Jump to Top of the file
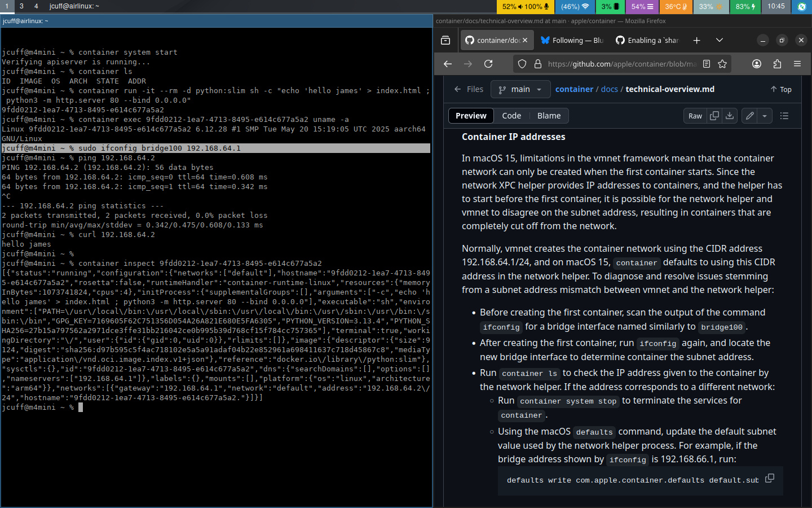812x508 pixels. click(x=781, y=89)
